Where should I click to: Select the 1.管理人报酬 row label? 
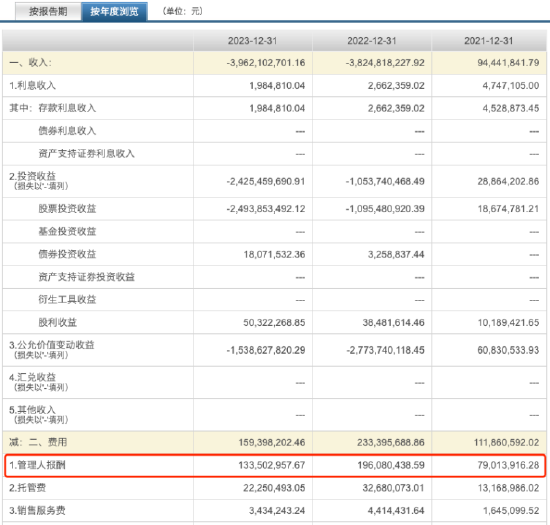37,465
